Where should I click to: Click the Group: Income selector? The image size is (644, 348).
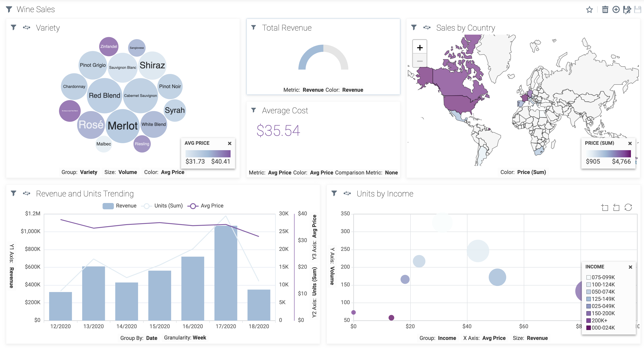point(438,338)
